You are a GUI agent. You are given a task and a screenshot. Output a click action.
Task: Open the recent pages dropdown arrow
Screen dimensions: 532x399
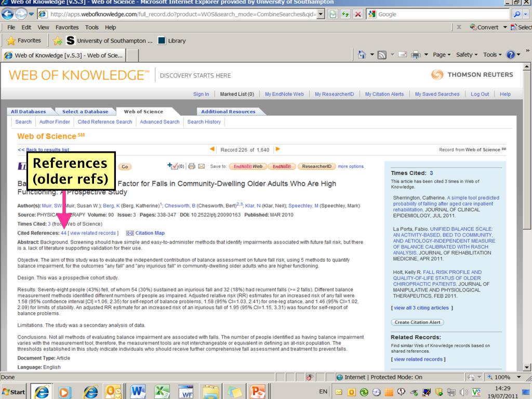point(31,14)
